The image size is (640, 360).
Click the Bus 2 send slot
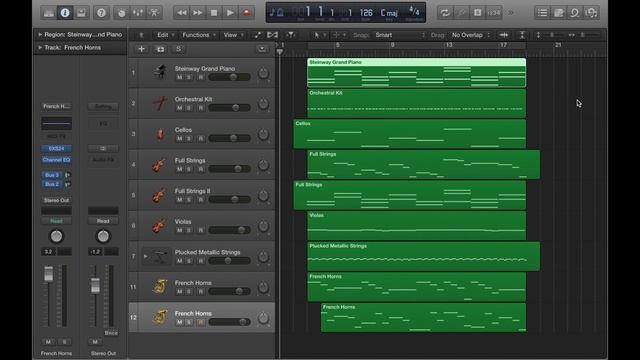coord(52,184)
